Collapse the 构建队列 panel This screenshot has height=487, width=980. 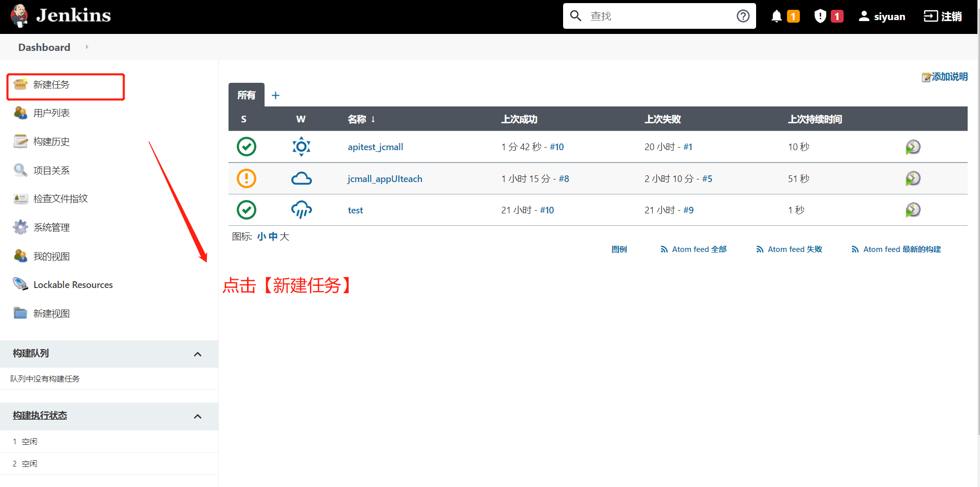click(198, 354)
